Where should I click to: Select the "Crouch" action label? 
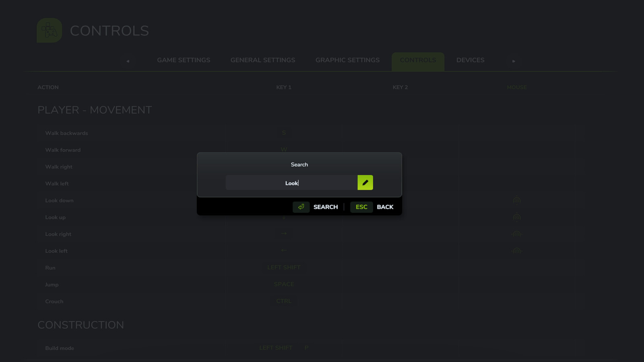pos(54,302)
